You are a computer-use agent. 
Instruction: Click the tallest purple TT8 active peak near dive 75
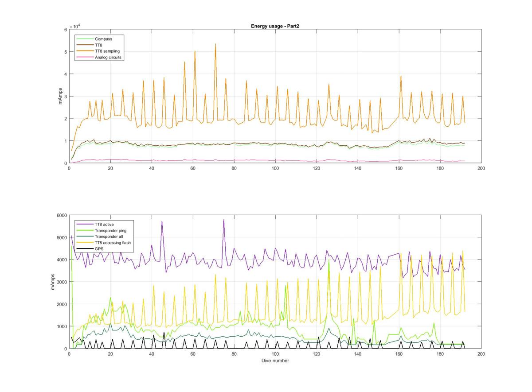[x=224, y=220]
